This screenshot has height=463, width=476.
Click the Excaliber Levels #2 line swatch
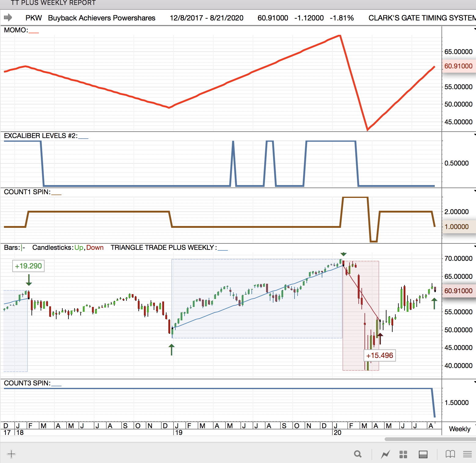point(83,137)
